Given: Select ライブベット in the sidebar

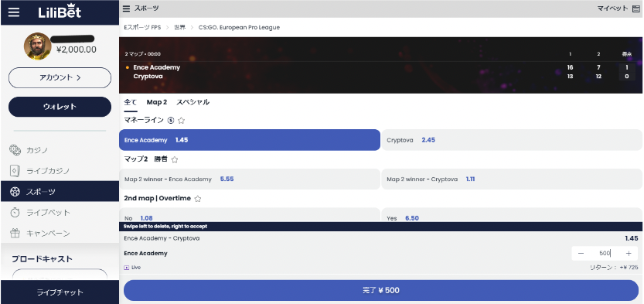Looking at the screenshot, I should 48,213.
